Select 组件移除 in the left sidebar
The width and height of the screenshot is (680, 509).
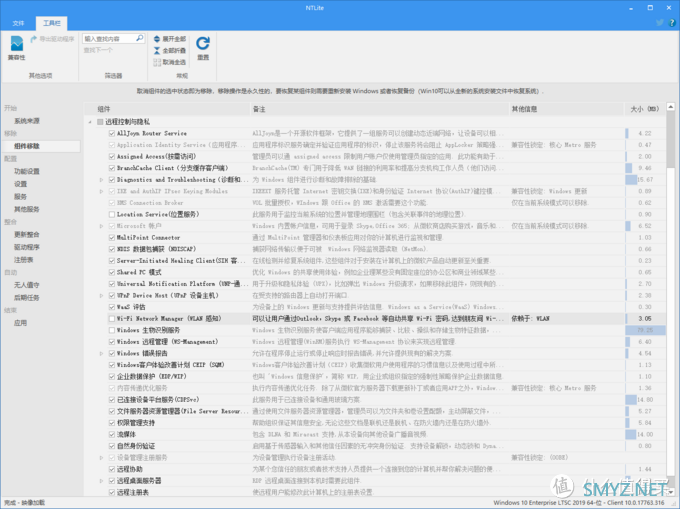pos(27,146)
